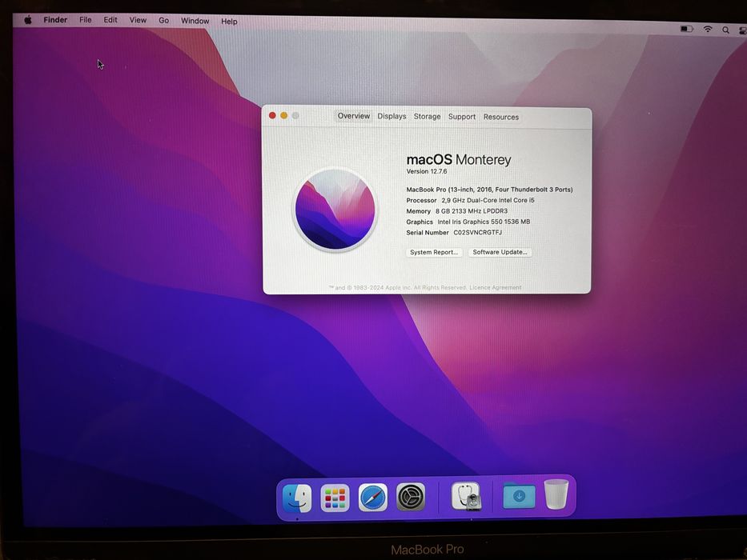Click the 2,9 GHz Dual-Core processor value
747x560 pixels.
[488, 201]
